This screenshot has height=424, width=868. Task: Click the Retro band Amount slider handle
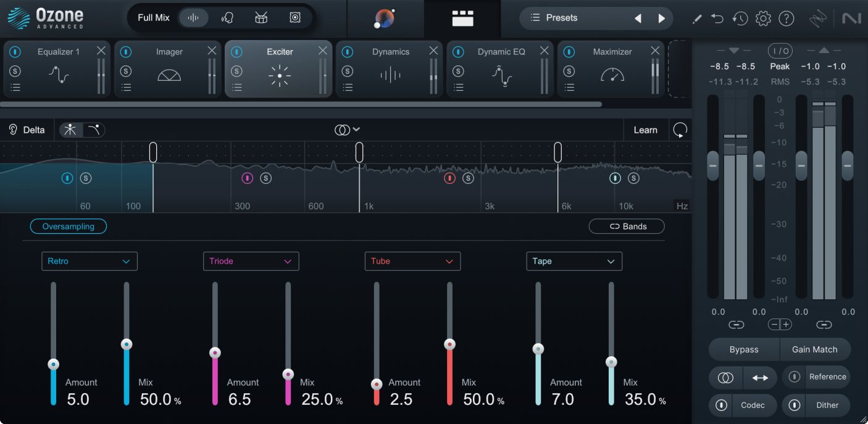54,364
